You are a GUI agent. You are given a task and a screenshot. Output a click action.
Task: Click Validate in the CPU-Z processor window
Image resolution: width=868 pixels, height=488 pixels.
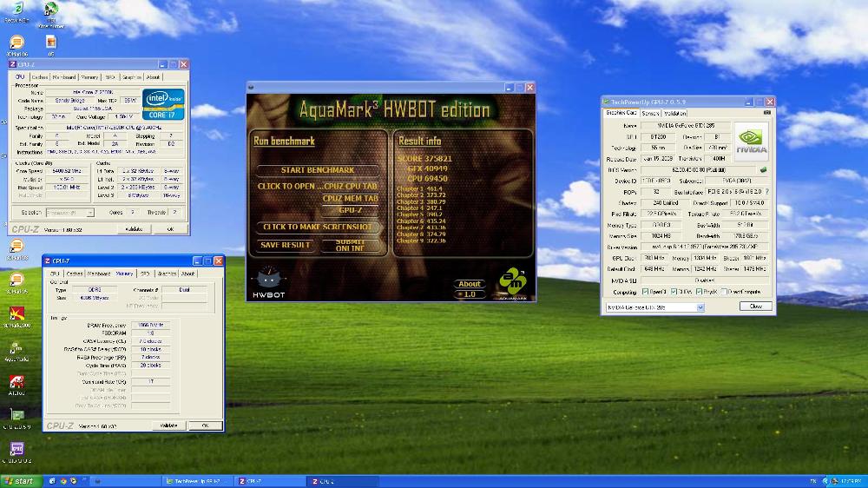tap(134, 228)
